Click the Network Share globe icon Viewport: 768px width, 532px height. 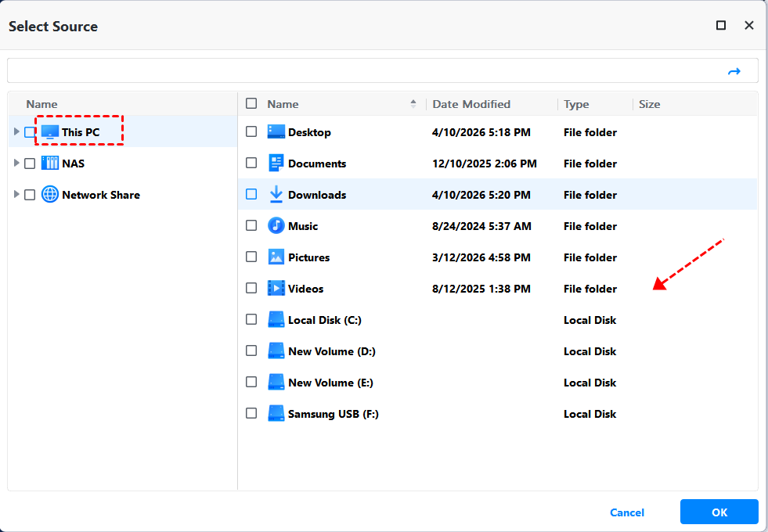pyautogui.click(x=50, y=195)
